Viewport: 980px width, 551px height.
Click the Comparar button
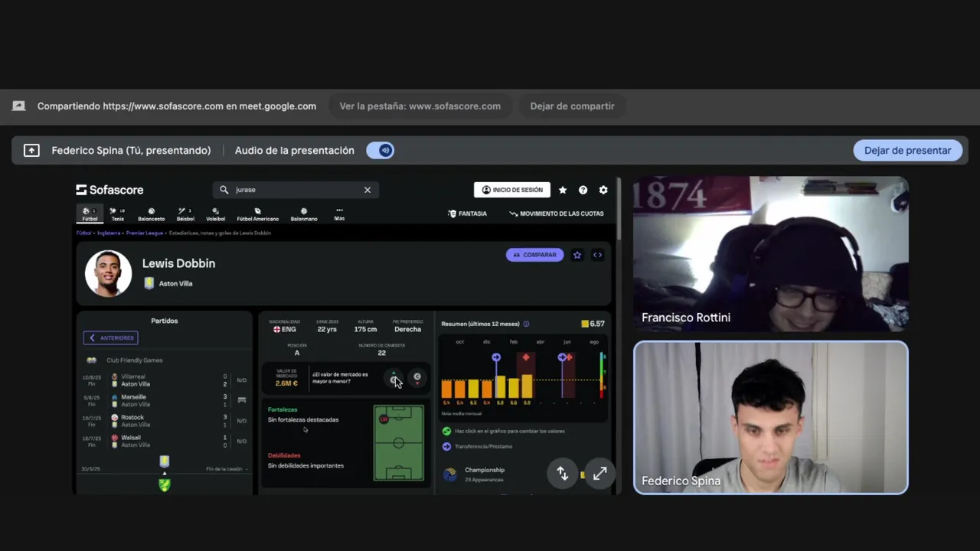pyautogui.click(x=535, y=255)
